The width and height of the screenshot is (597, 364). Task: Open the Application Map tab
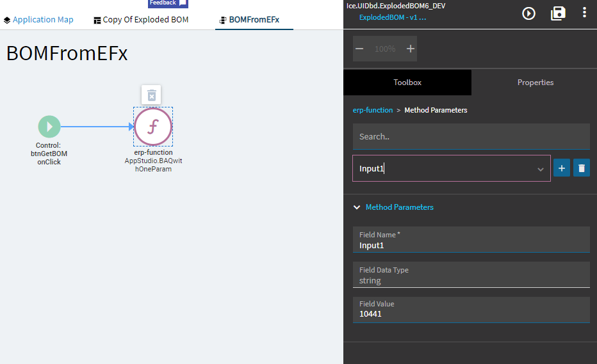point(38,20)
